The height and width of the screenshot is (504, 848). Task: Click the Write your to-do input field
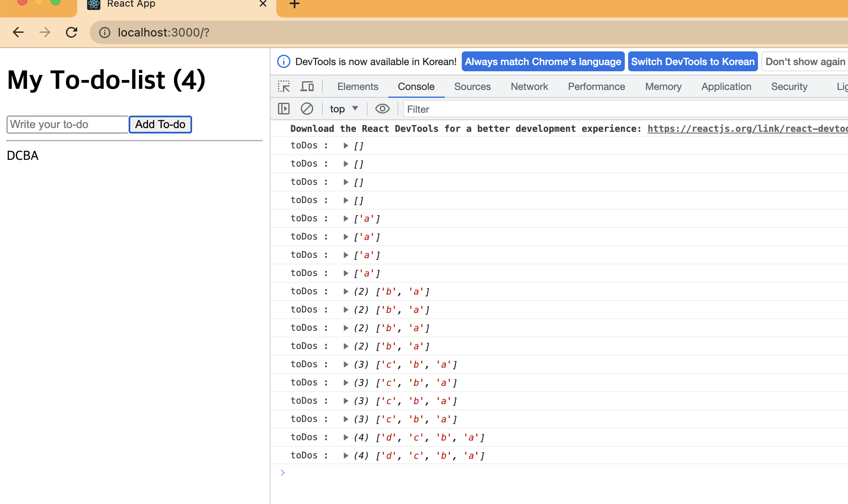67,124
